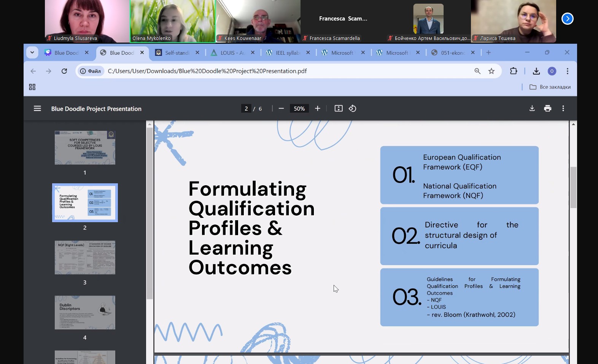The width and height of the screenshot is (598, 364).
Task: Click the 01 EQF framework box
Action: (459, 175)
